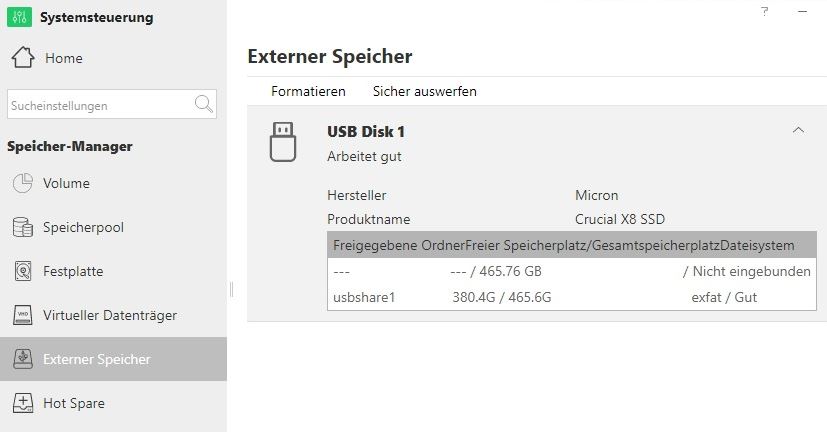This screenshot has height=432, width=827.
Task: Open Virtueller Datenträger VHD icon
Action: [x=23, y=315]
